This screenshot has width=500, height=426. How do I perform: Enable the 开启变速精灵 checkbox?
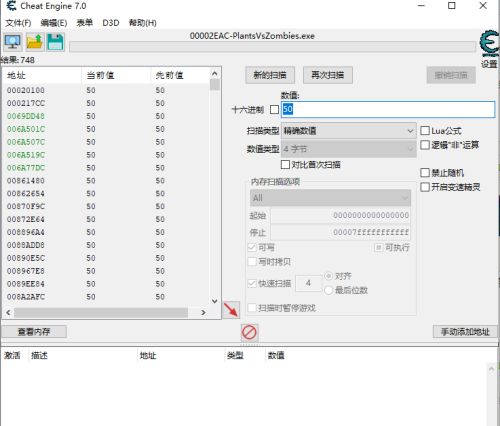(425, 187)
